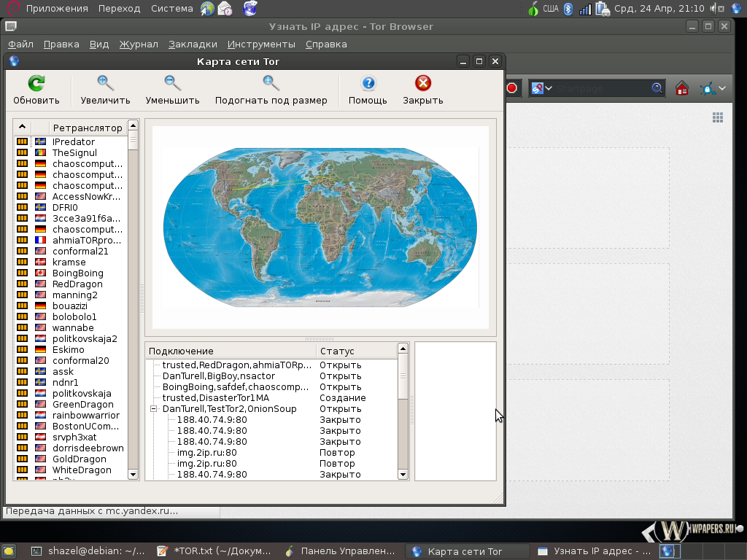Click the red Закрыть toolbar icon
747x560 pixels.
pyautogui.click(x=422, y=83)
